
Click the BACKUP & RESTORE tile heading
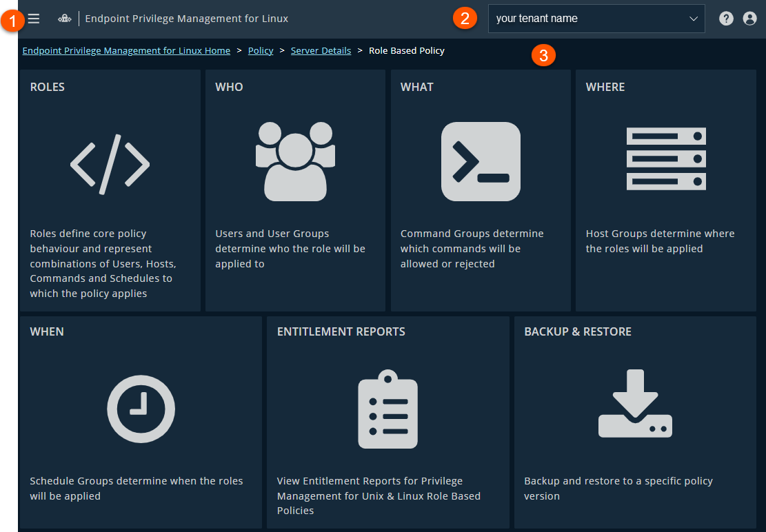click(578, 331)
